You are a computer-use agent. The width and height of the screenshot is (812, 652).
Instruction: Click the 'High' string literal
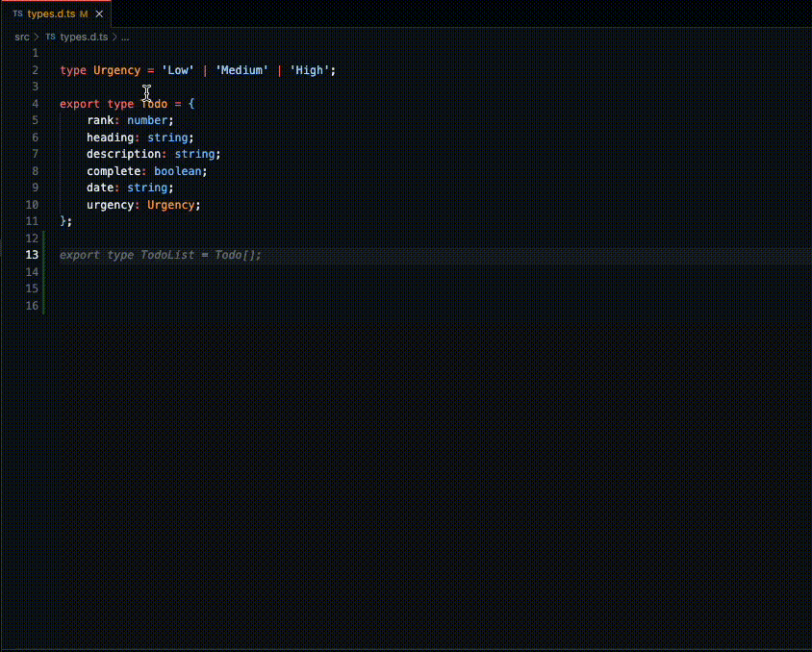(310, 70)
